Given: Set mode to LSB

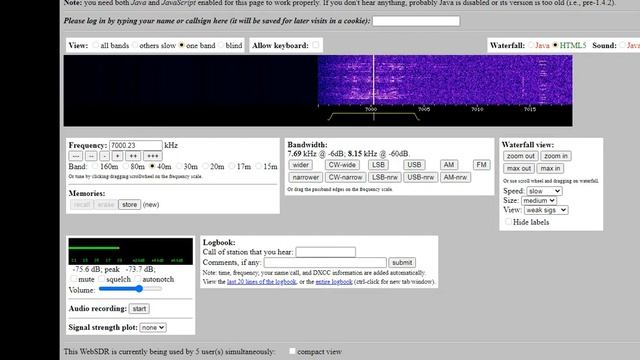Looking at the screenshot, I should pyautogui.click(x=378, y=165).
